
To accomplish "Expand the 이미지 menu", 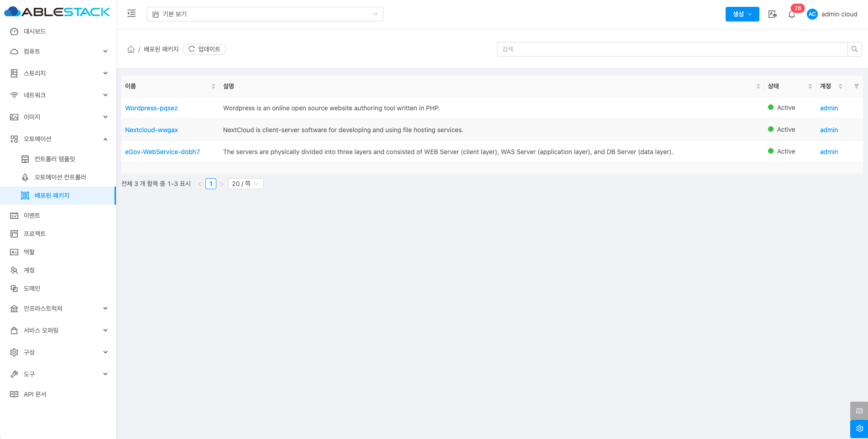I will [58, 117].
